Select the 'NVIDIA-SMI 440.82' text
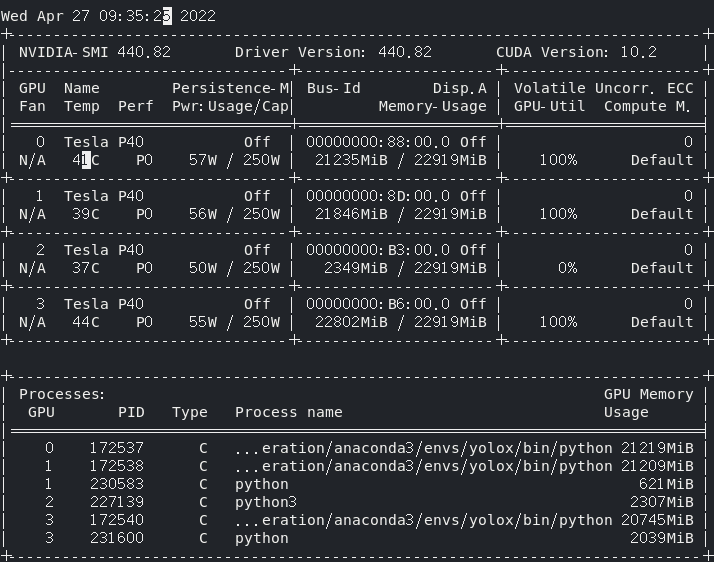Image resolution: width=714 pixels, height=562 pixels. click(x=95, y=52)
